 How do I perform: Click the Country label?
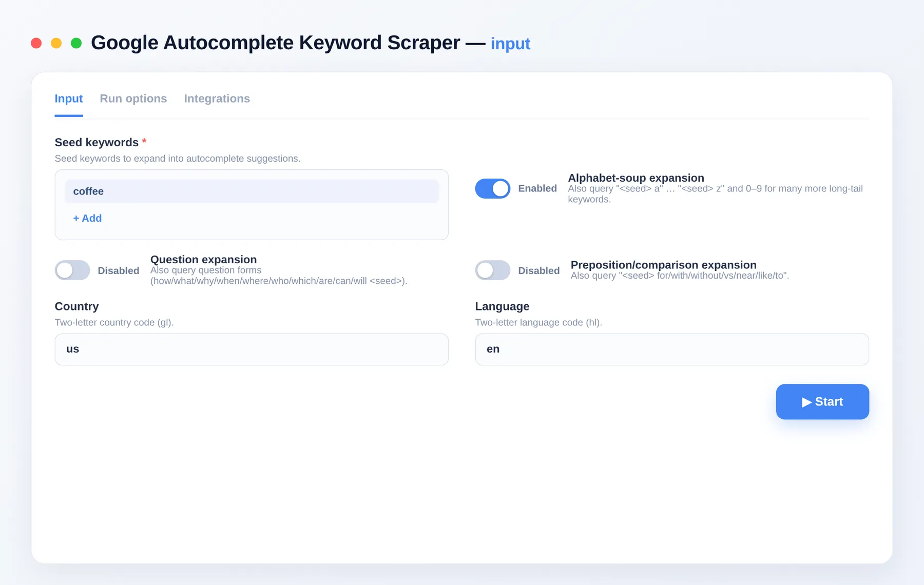click(x=76, y=306)
